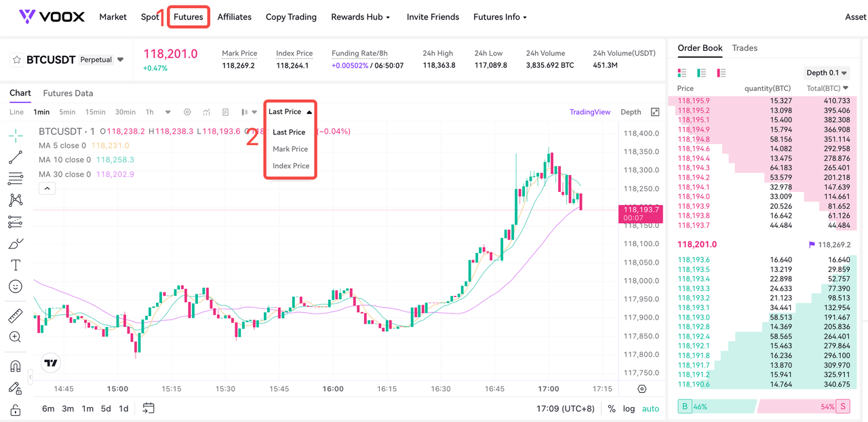Open the Depth 0.1 dropdown

[827, 73]
